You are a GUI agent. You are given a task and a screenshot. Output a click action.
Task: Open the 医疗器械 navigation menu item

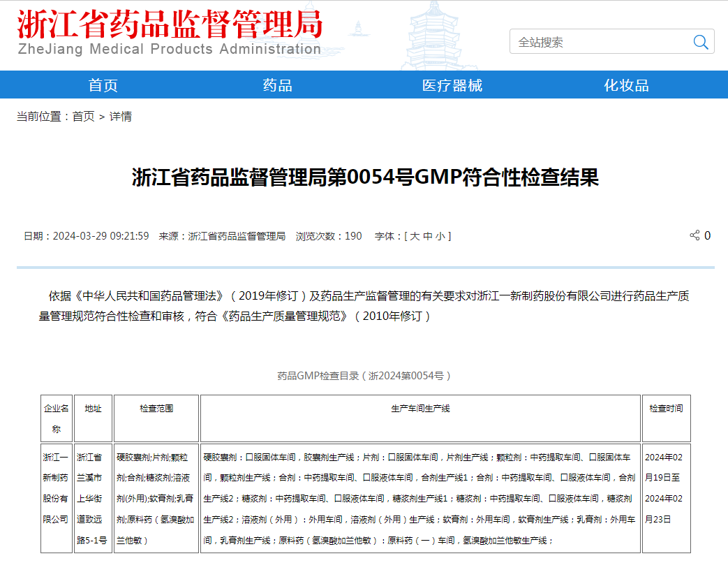click(x=452, y=85)
